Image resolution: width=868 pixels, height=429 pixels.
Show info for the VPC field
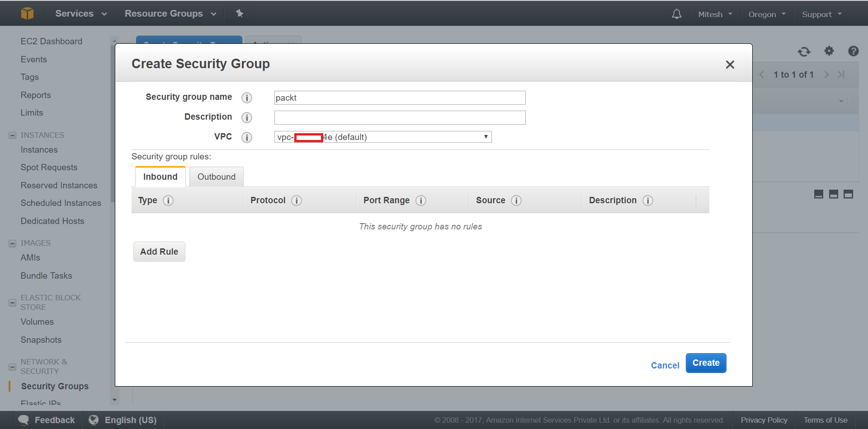pyautogui.click(x=247, y=137)
